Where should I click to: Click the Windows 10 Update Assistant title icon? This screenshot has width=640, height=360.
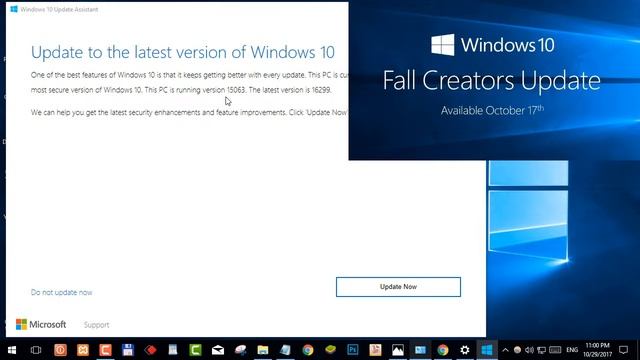tap(14, 9)
